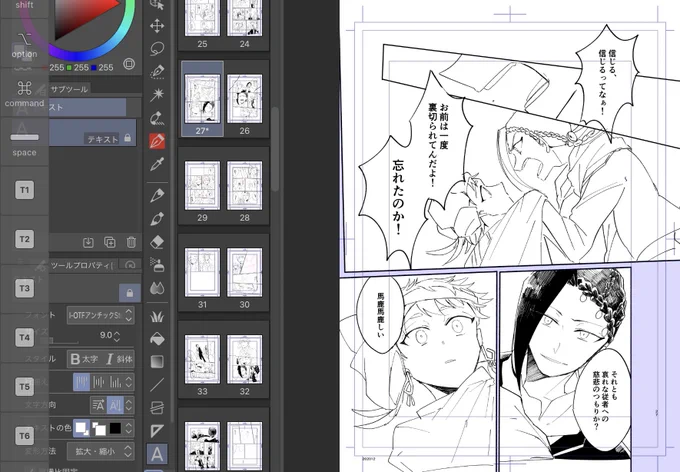The width and height of the screenshot is (680, 472).
Task: Toggle italic 斜体 style
Action: [118, 359]
